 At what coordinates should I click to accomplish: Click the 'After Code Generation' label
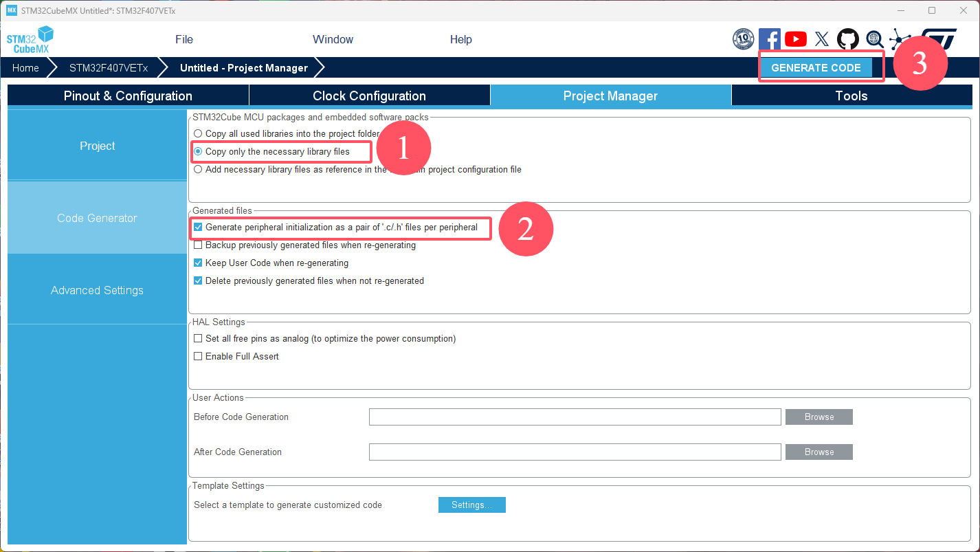click(x=238, y=452)
